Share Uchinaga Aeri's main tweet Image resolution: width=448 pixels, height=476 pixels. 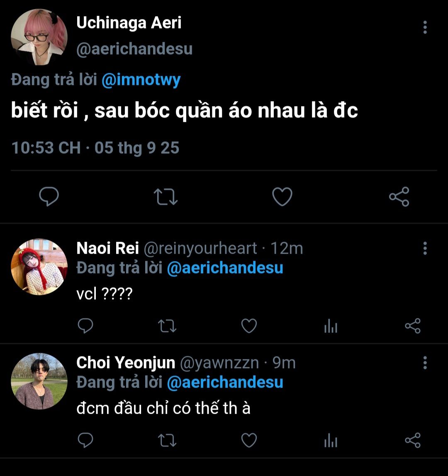pos(399,197)
